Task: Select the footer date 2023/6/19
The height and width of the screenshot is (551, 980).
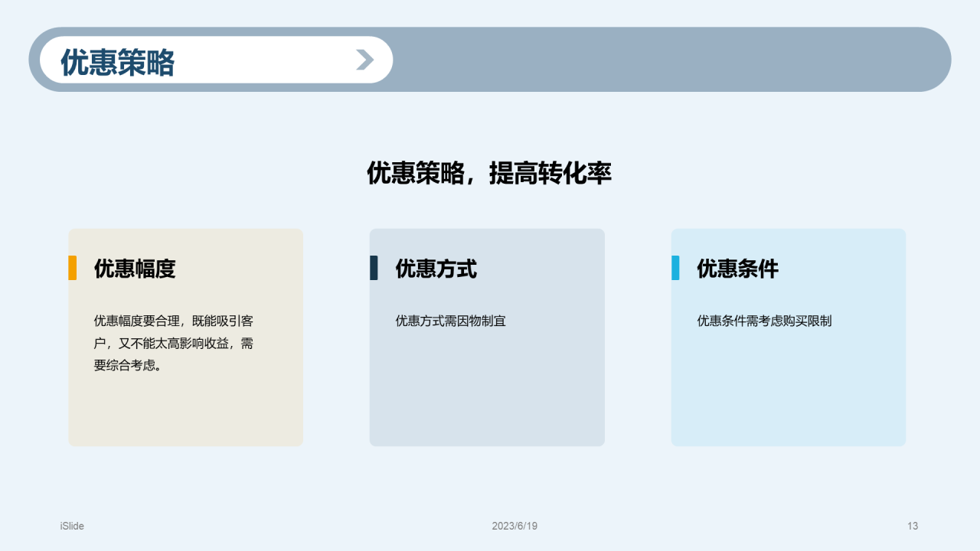Action: (x=514, y=526)
